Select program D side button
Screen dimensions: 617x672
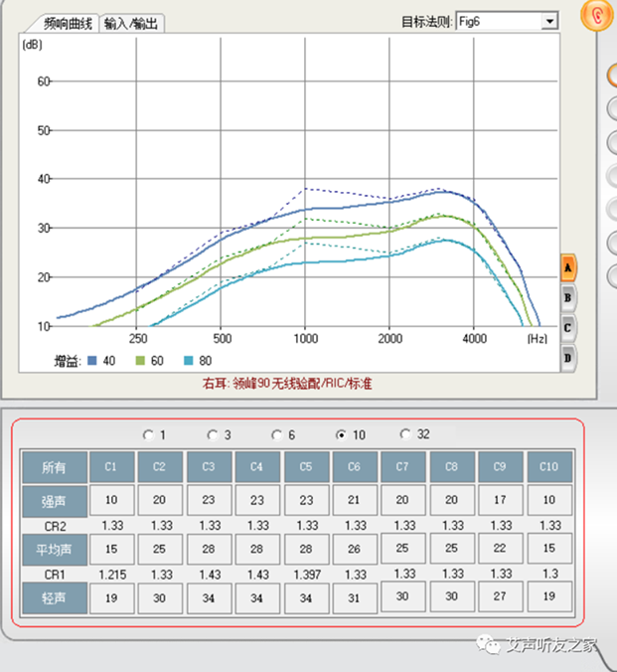coord(568,356)
